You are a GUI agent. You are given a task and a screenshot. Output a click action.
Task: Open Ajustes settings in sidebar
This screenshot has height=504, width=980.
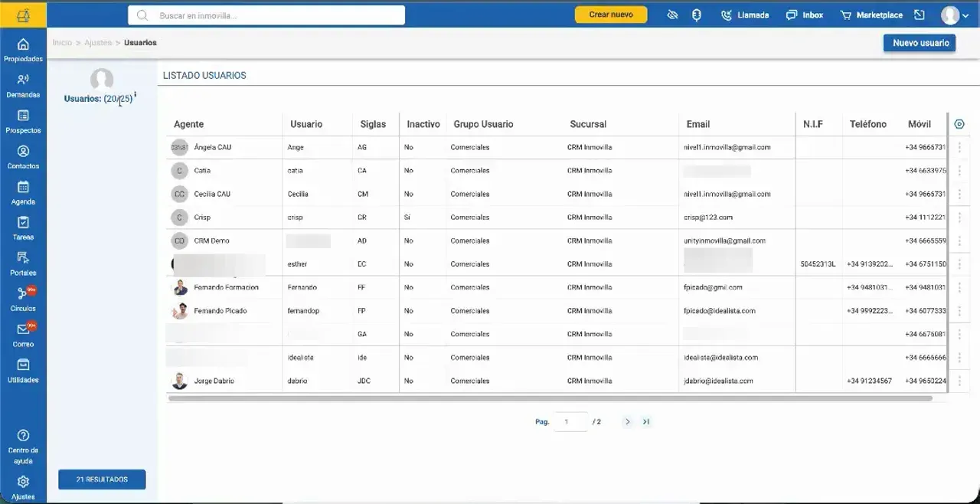(23, 487)
